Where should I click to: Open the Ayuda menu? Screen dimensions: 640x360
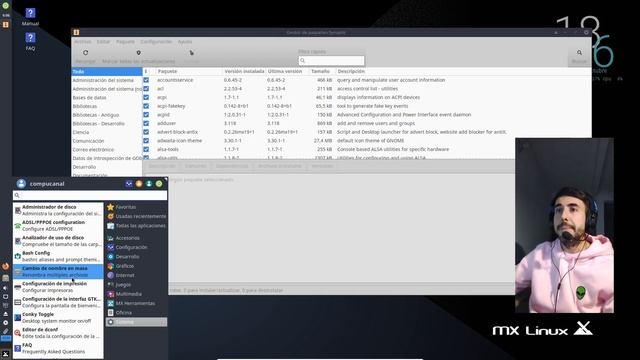coord(184,42)
